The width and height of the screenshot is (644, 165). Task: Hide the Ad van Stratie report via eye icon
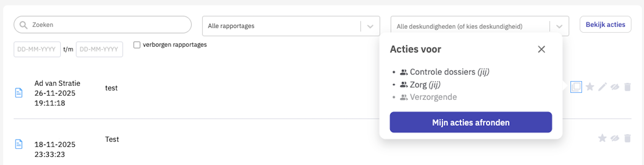(x=615, y=87)
